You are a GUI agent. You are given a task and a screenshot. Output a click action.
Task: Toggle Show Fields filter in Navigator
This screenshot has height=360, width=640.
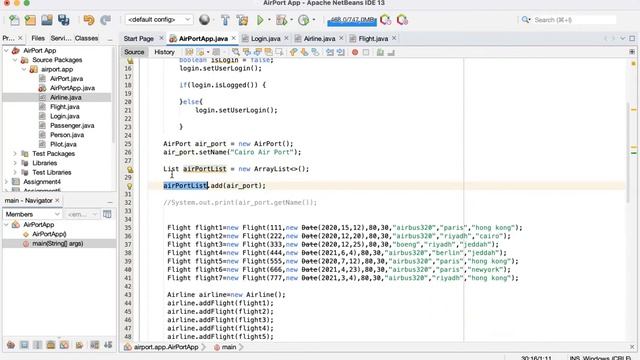[24, 345]
